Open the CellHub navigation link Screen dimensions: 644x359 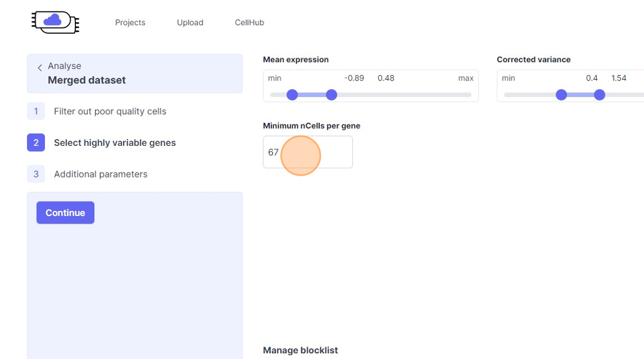[249, 22]
